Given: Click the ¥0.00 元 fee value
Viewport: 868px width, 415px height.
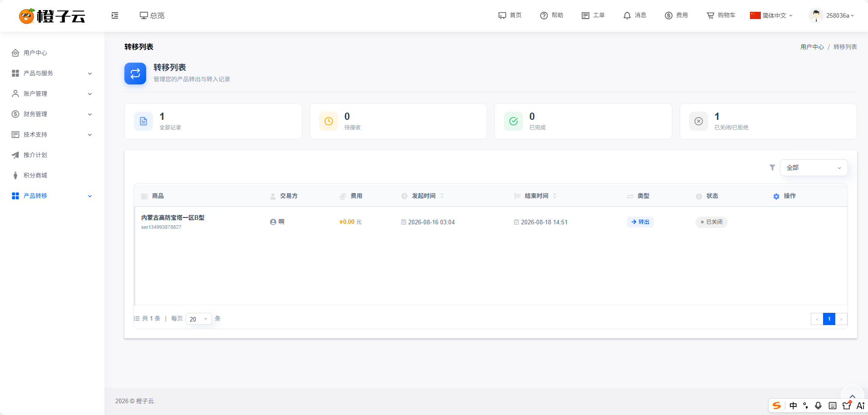Looking at the screenshot, I should tap(350, 222).
